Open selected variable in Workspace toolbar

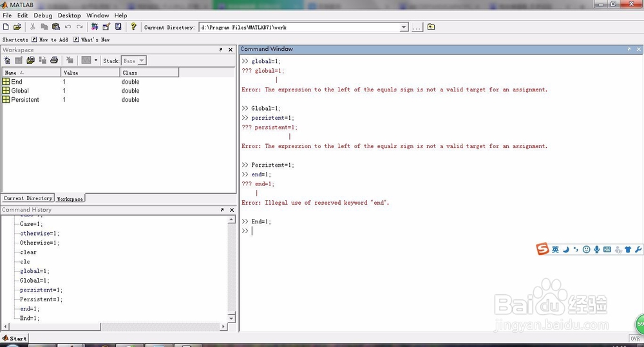click(19, 61)
